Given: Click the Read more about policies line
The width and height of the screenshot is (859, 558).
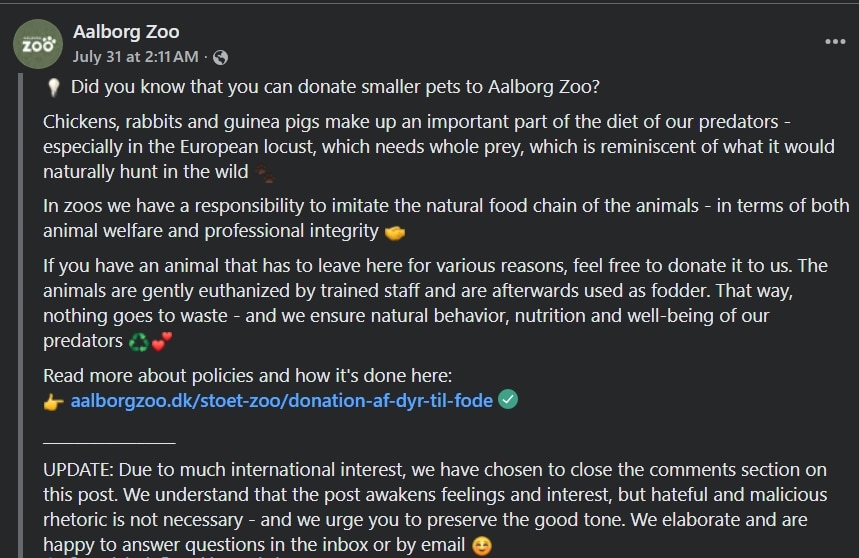Looking at the screenshot, I should [248, 376].
